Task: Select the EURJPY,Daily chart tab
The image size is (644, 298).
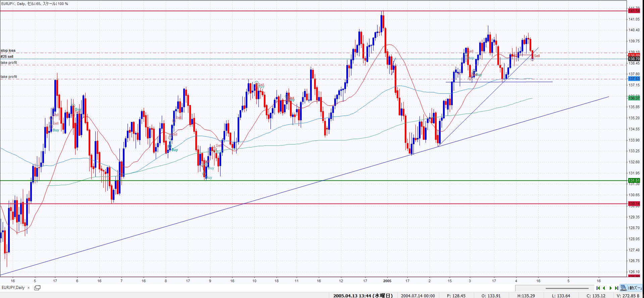Action: click(13, 288)
